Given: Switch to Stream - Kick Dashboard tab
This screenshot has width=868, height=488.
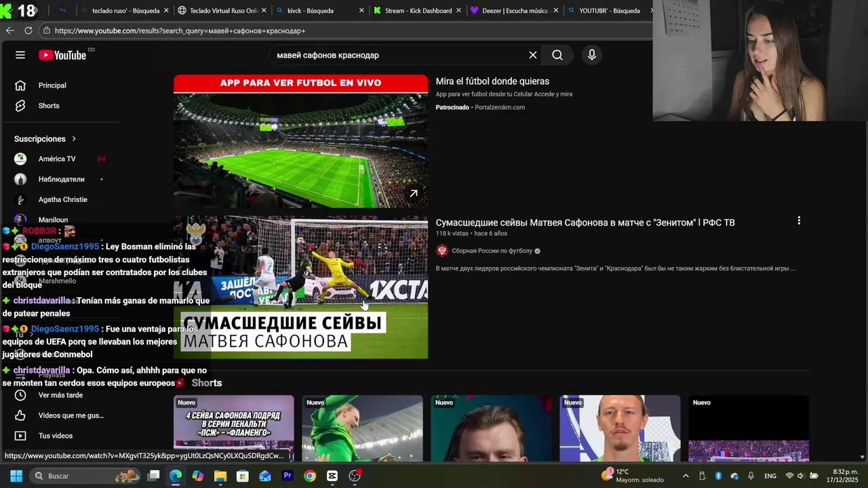Looking at the screenshot, I should [x=418, y=11].
